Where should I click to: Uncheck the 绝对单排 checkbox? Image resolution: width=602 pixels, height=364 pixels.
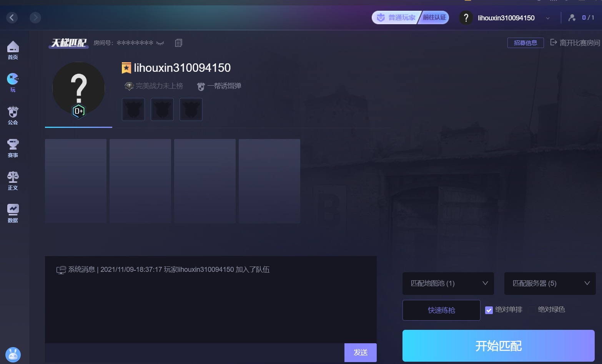489,310
